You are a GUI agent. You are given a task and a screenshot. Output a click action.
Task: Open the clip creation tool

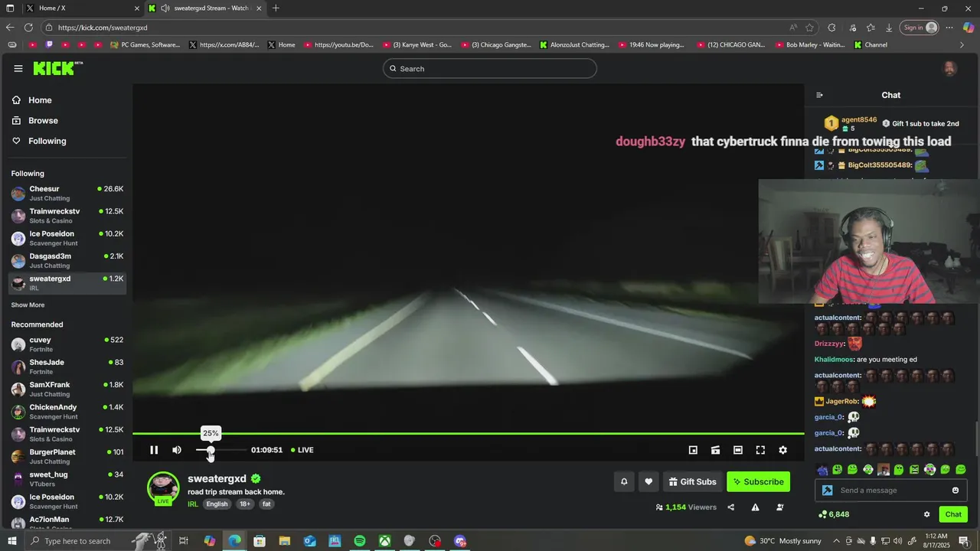[715, 450]
